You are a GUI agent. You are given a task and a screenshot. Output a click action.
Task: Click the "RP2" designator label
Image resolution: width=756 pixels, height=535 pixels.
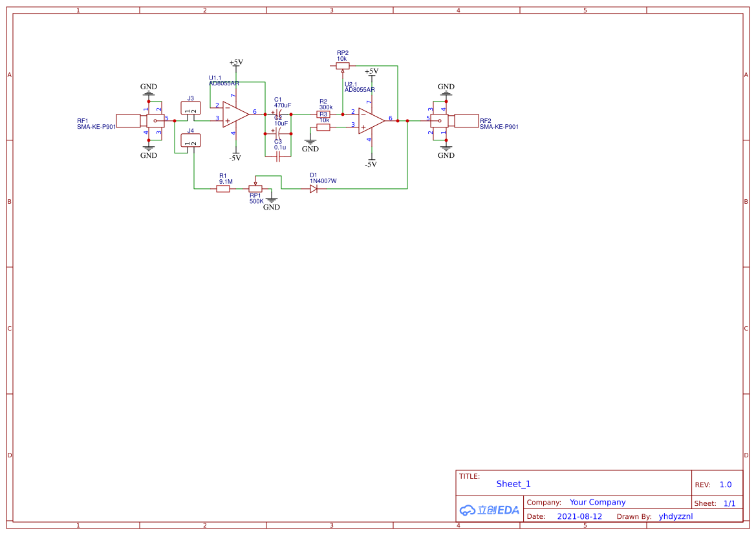point(343,53)
